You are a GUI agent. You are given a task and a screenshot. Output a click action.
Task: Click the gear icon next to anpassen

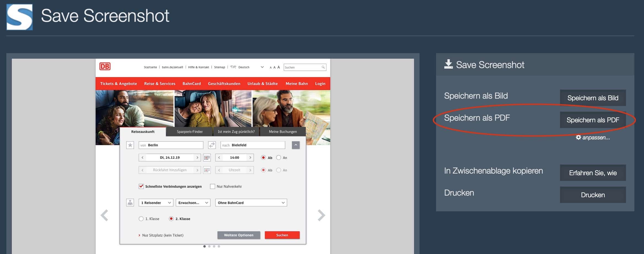(x=578, y=137)
